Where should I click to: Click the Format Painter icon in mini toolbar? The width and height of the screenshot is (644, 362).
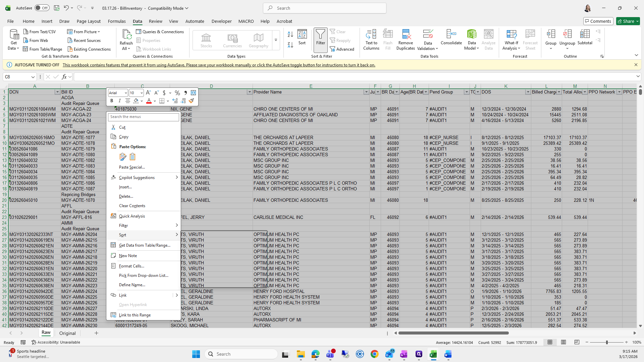point(192,101)
